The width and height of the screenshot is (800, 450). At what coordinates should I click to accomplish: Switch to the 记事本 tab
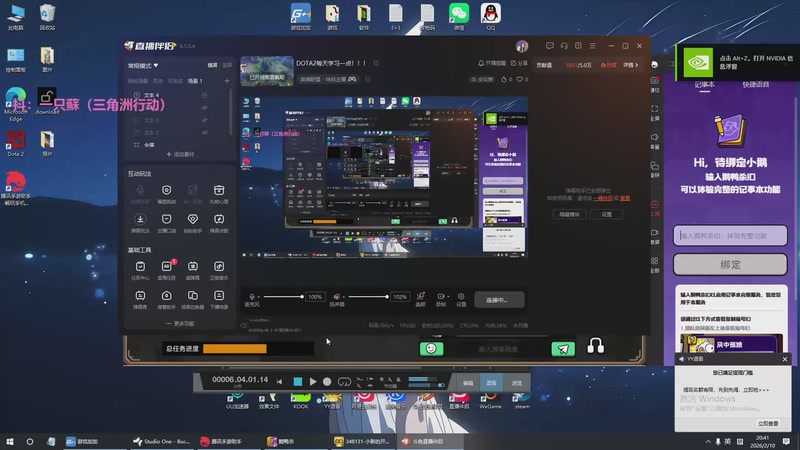tap(704, 85)
